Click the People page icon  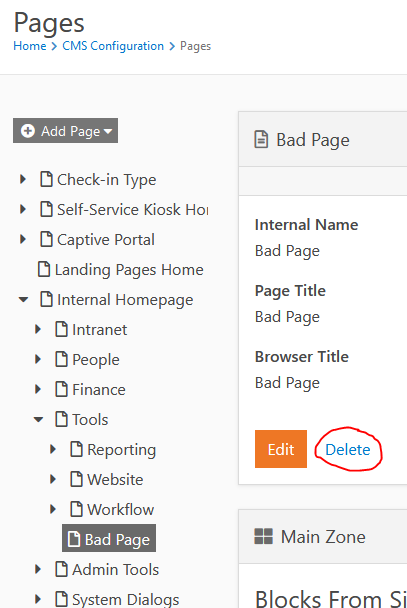[61, 359]
